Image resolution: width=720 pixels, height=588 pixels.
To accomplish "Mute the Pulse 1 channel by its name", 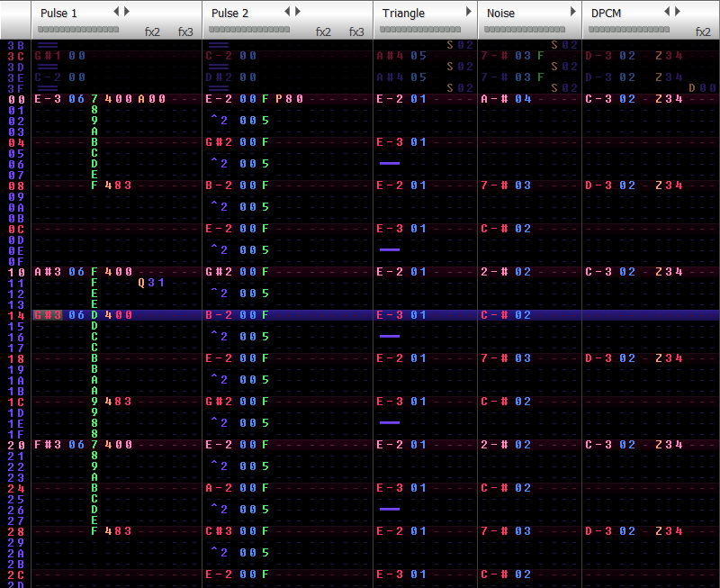I will (58, 14).
